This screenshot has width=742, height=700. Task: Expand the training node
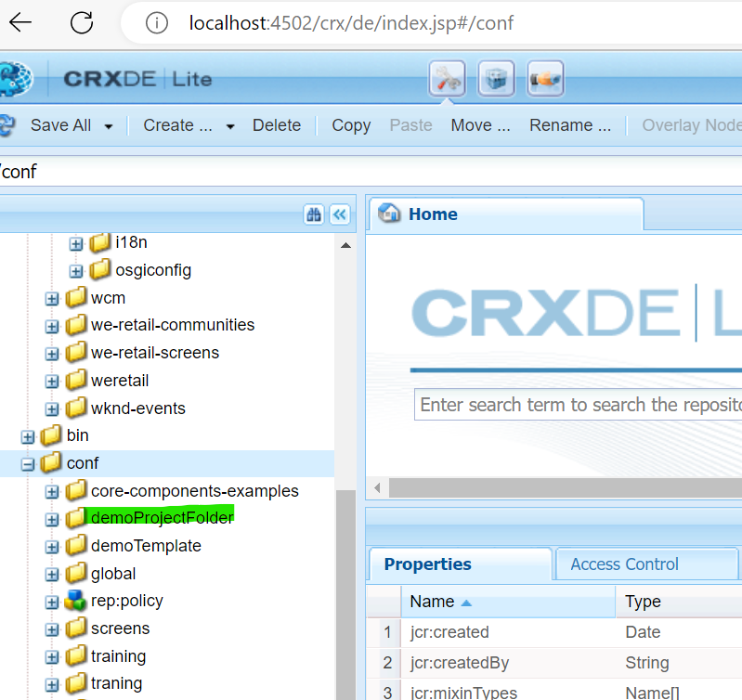(52, 657)
